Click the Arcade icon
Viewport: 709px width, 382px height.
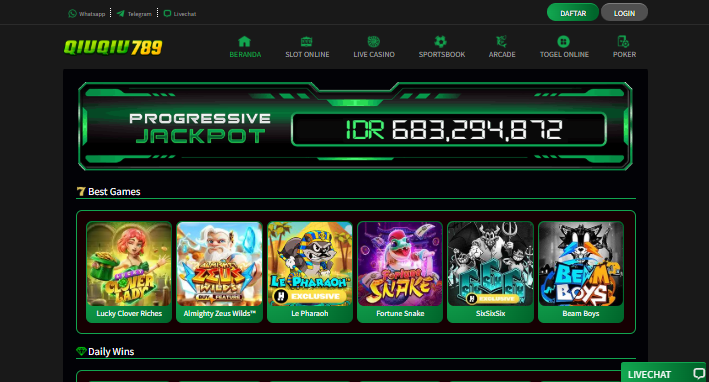pyautogui.click(x=501, y=42)
